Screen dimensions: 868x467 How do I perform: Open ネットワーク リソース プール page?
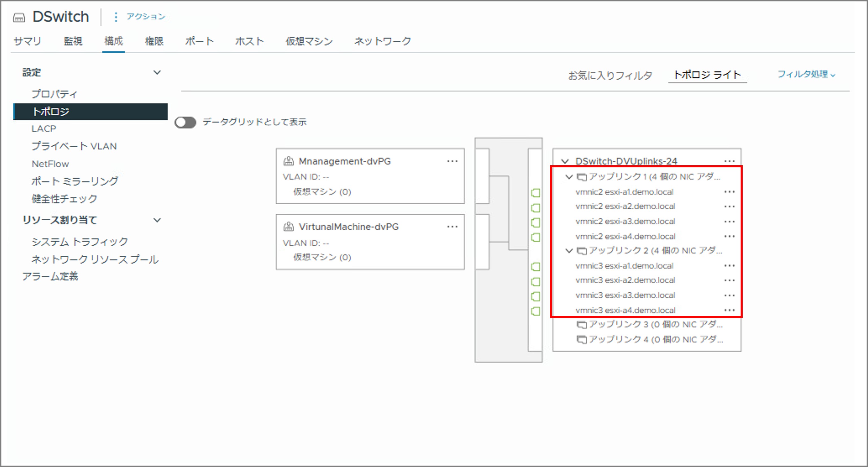pyautogui.click(x=95, y=259)
